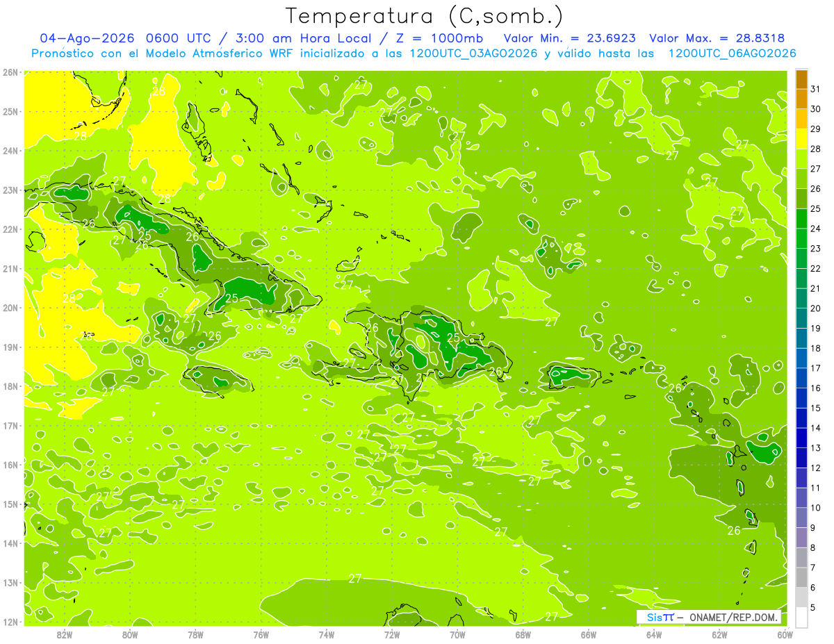Click the '20N' latitude axis label

tap(10, 308)
